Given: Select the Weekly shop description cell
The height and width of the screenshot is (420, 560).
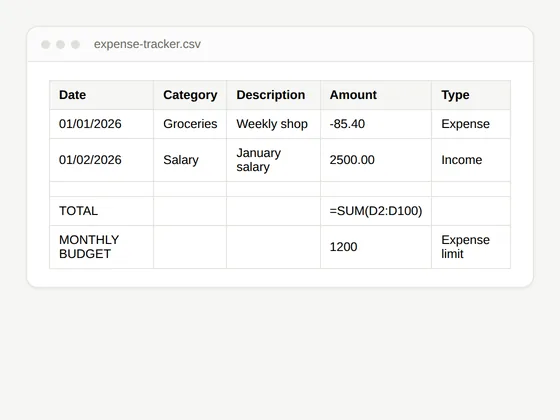Looking at the screenshot, I should pos(274,124).
